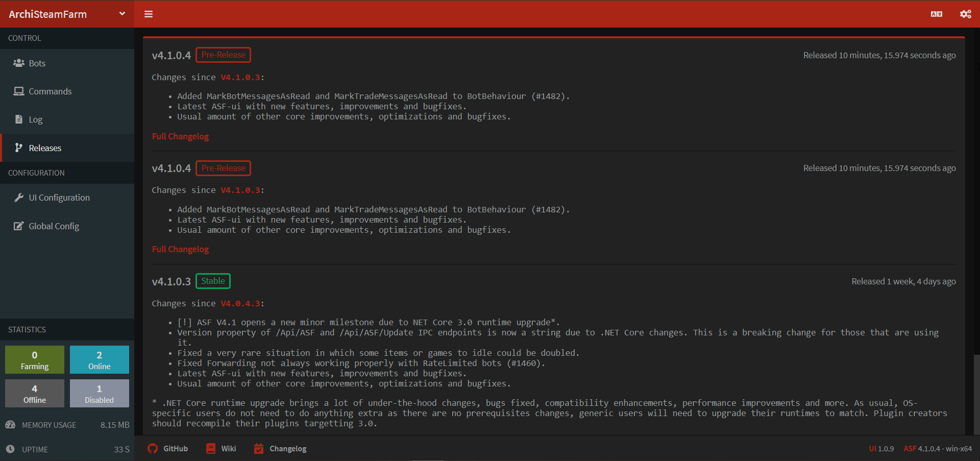Open the Commands page
The width and height of the screenshot is (980, 461).
coord(67,91)
